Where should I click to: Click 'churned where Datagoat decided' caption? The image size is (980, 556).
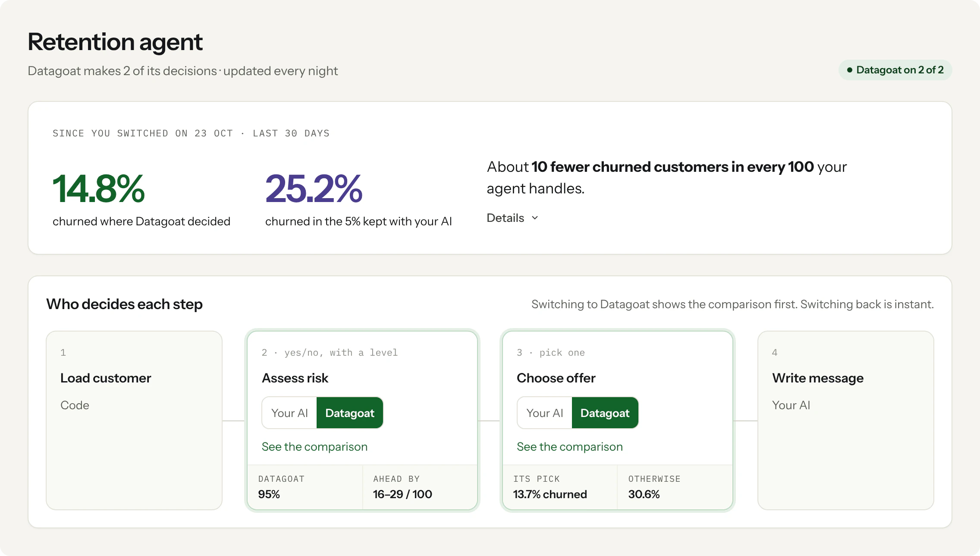141,221
